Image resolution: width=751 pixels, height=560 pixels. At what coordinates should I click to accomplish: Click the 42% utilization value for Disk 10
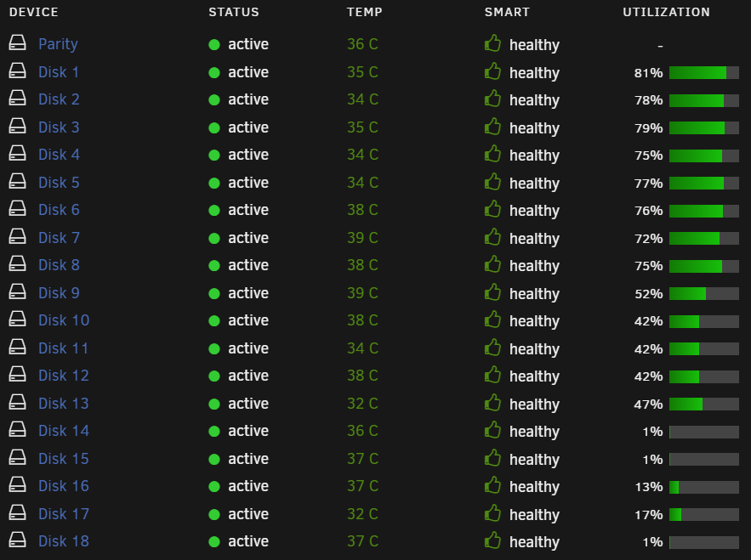click(x=648, y=321)
